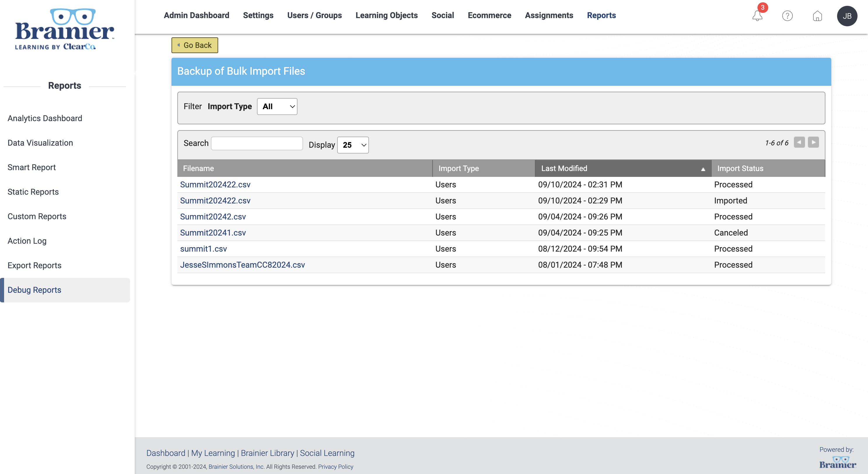This screenshot has width=868, height=474.
Task: Sort by Last Modified column header
Action: [x=623, y=168]
